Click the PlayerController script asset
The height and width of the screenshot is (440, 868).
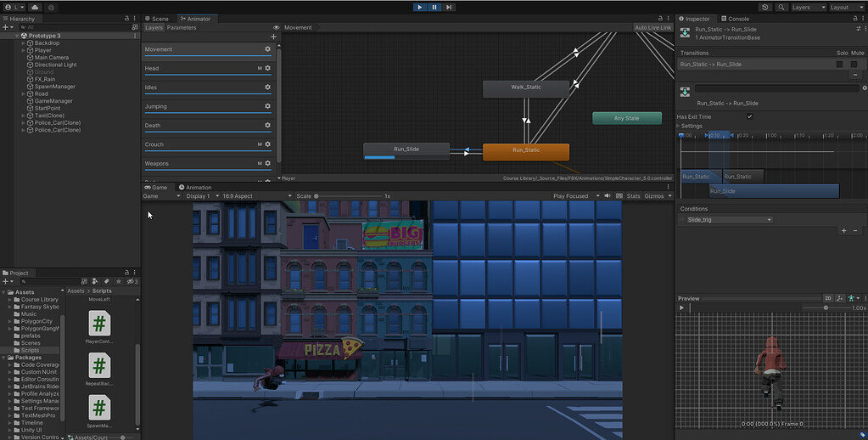(100, 324)
